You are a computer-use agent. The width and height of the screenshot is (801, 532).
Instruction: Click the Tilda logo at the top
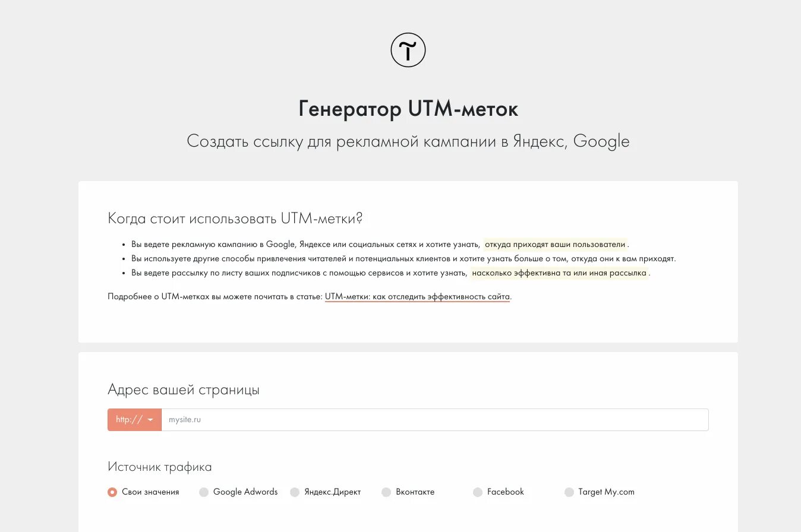click(x=408, y=50)
